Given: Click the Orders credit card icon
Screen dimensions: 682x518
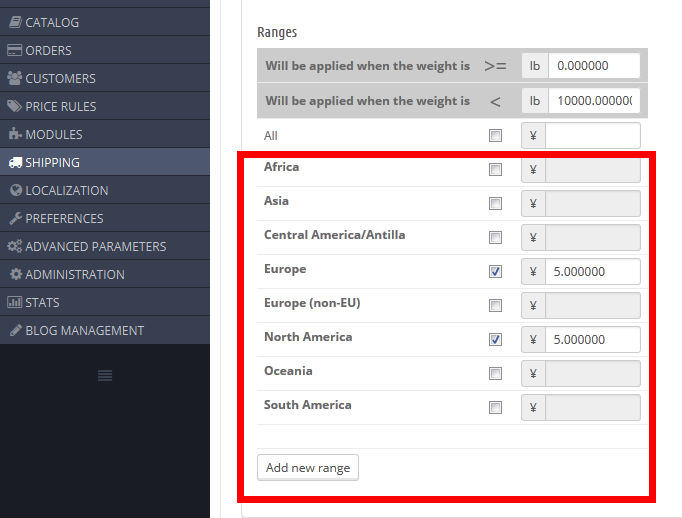Looking at the screenshot, I should click(x=15, y=50).
